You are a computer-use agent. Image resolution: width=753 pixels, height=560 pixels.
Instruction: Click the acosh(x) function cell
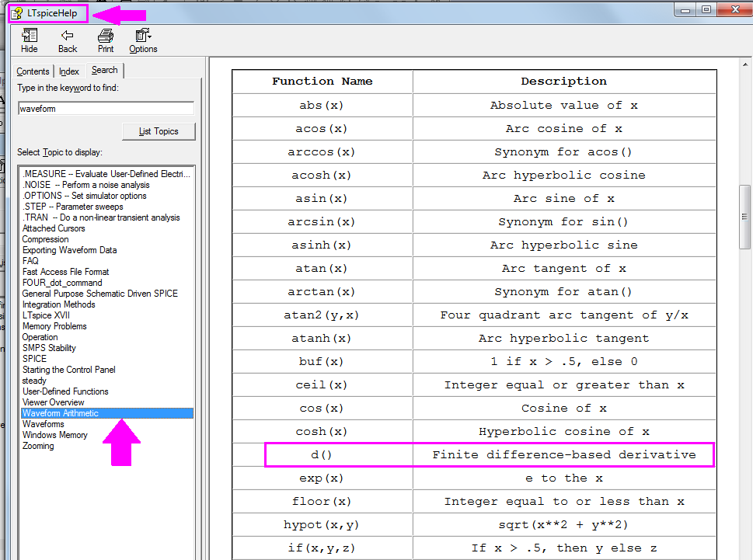322,176
